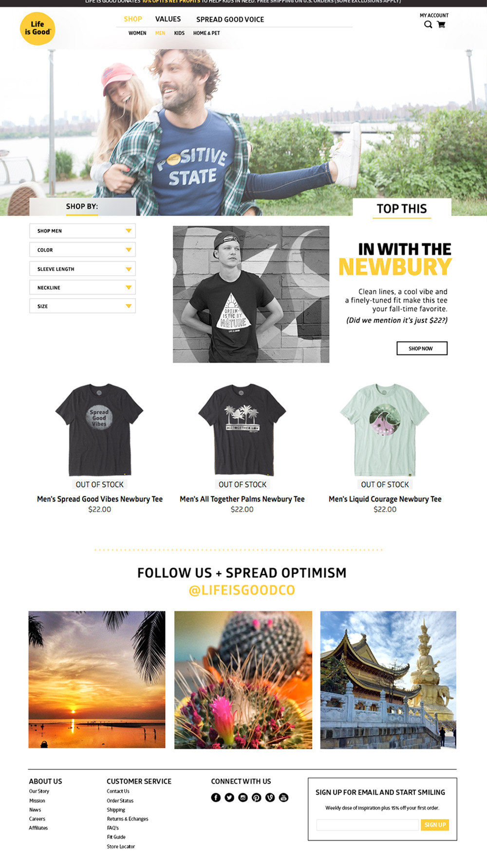Open the Size filter dropdown
487x868 pixels.
pos(82,306)
